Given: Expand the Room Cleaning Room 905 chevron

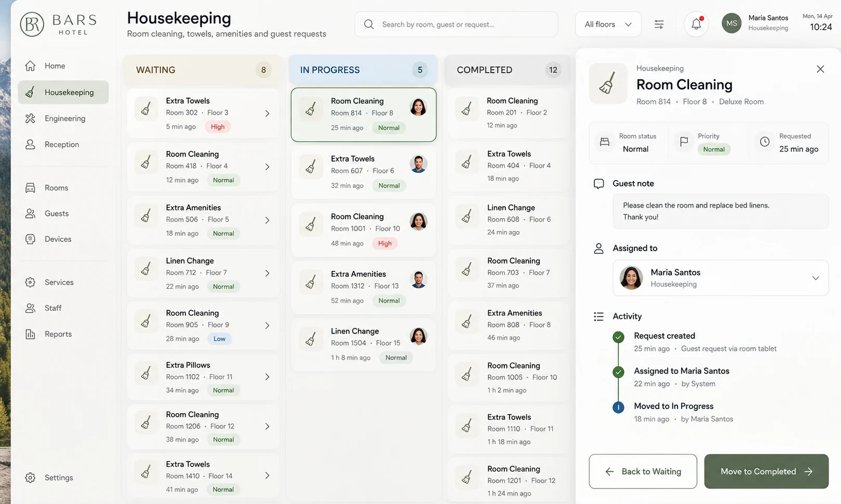Looking at the screenshot, I should 267,326.
